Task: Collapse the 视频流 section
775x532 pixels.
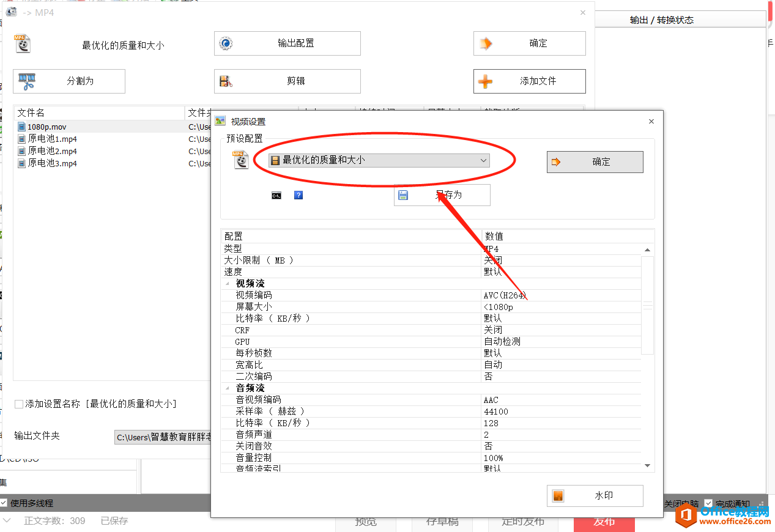Action: click(x=228, y=284)
